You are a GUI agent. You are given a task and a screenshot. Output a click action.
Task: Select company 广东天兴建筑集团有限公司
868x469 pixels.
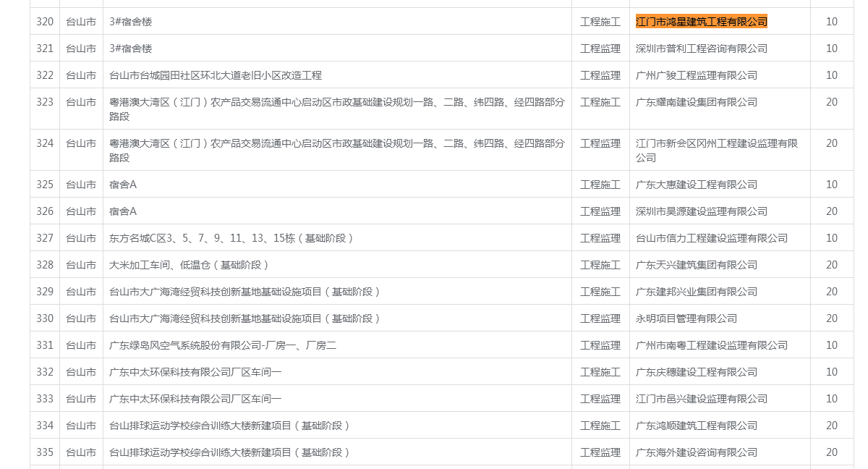click(696, 265)
